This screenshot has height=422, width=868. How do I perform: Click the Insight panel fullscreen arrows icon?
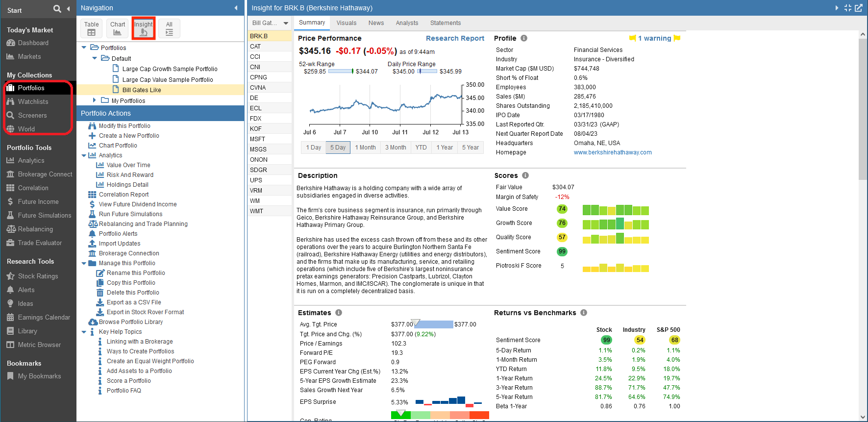pyautogui.click(x=848, y=8)
